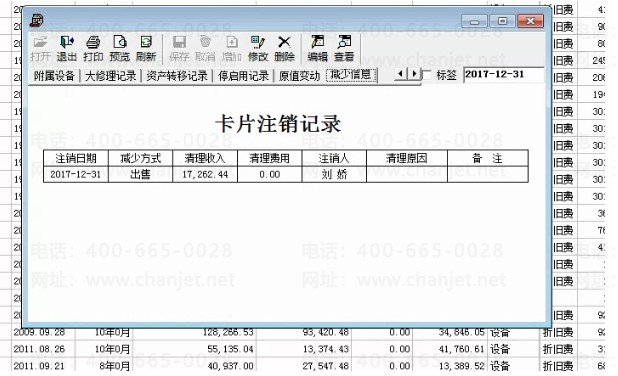Click the 2017-12-31 date field
Image resolution: width=618 pixels, height=376 pixels.
coord(504,74)
